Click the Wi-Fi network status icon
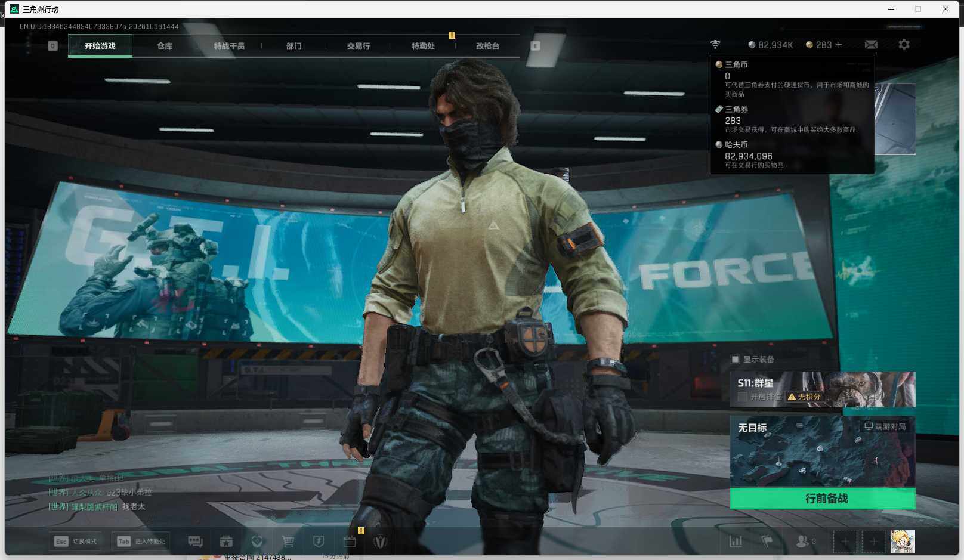The height and width of the screenshot is (560, 964). pyautogui.click(x=715, y=45)
